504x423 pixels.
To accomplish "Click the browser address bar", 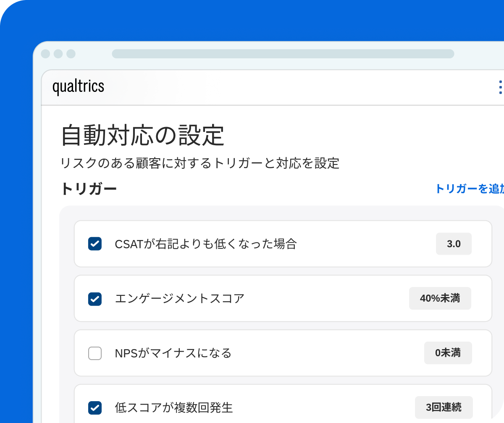I will click(x=283, y=54).
